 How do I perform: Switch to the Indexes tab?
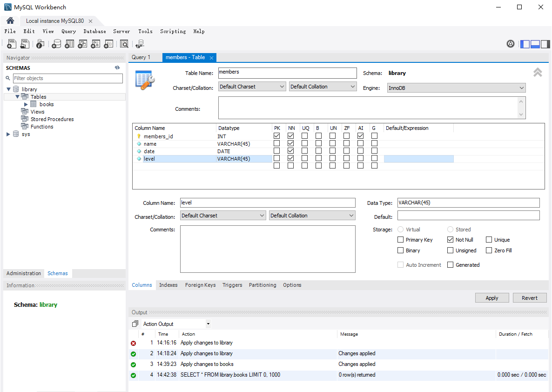click(168, 285)
